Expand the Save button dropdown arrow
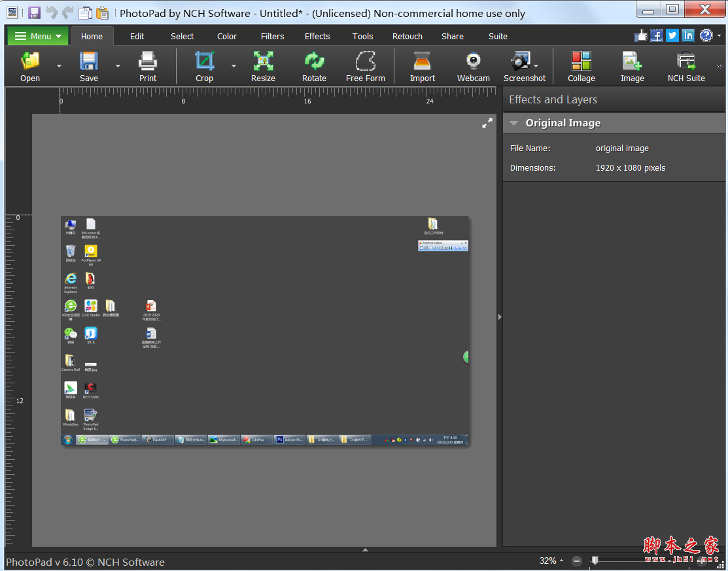Viewport: 728px width, 571px height. click(118, 66)
